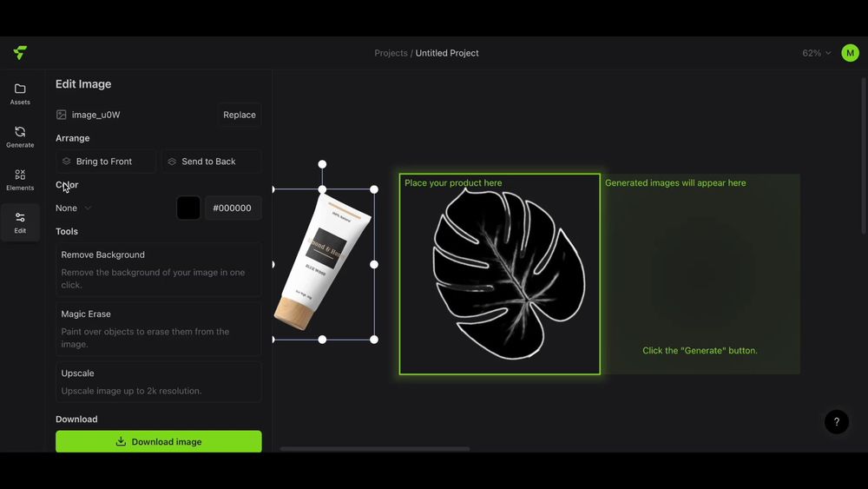Viewport: 868px width, 489px height.
Task: Click the #000000 hex color field
Action: click(233, 208)
